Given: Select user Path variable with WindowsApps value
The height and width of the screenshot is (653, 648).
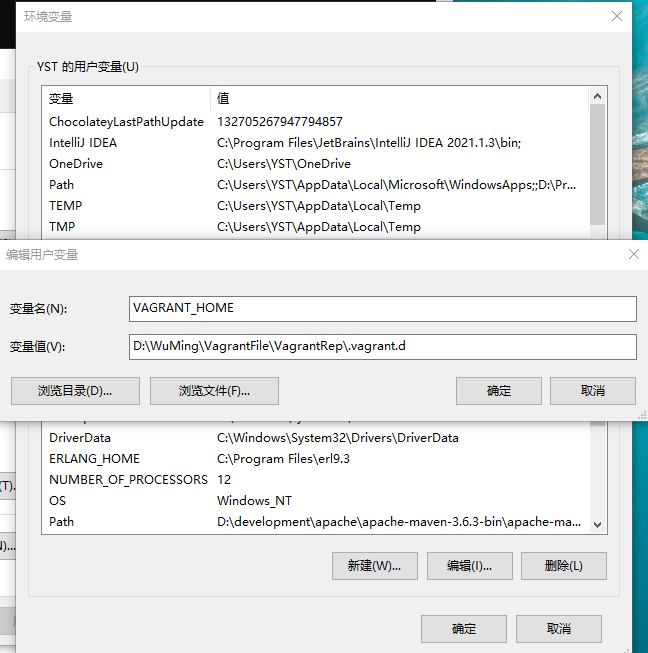Looking at the screenshot, I should (316, 184).
